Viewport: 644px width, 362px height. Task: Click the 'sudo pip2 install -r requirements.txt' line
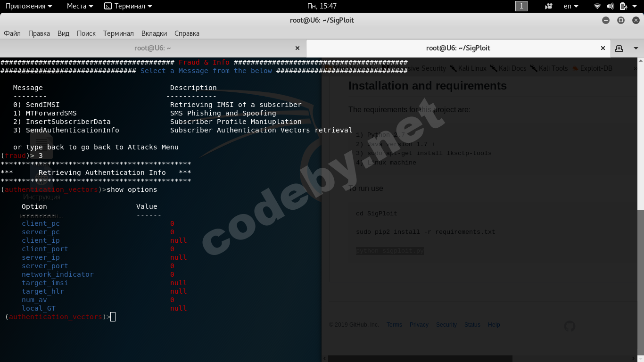click(425, 232)
